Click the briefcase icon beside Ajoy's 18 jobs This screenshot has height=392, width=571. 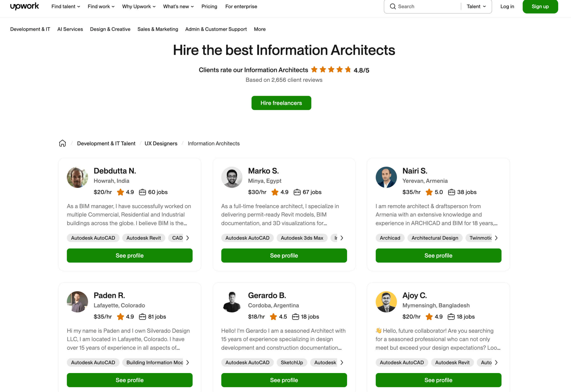[x=451, y=317]
